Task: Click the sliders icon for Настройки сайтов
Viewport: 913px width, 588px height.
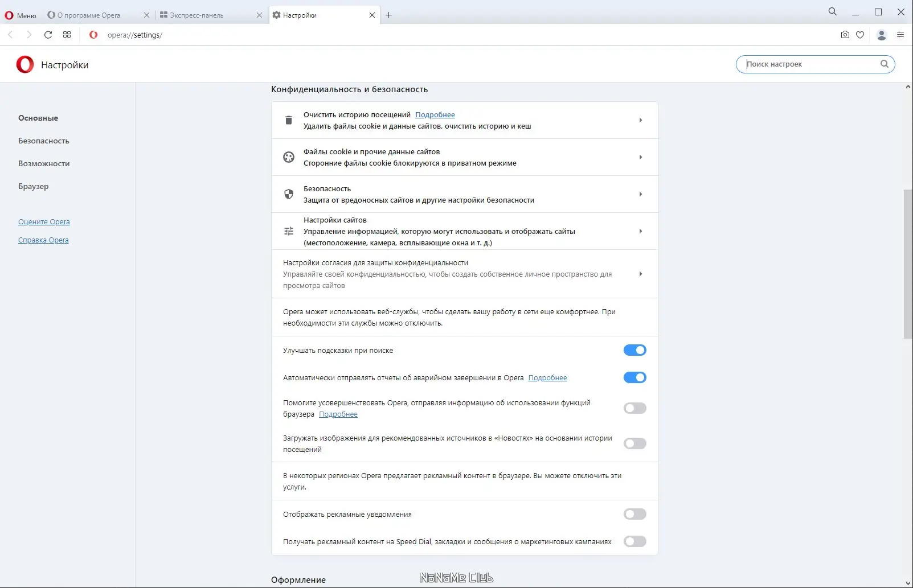Action: 289,231
